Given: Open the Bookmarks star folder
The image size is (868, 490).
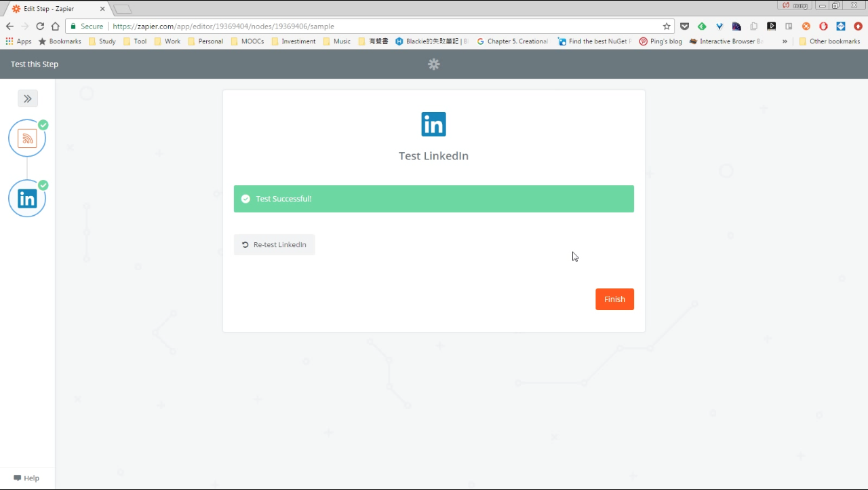Looking at the screenshot, I should (x=60, y=41).
